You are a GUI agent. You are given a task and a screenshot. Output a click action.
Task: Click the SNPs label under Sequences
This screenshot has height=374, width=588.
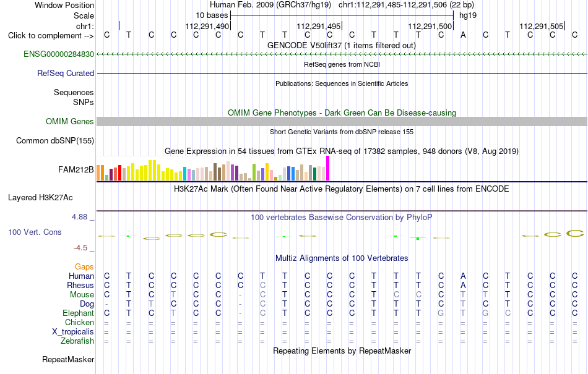click(x=84, y=102)
